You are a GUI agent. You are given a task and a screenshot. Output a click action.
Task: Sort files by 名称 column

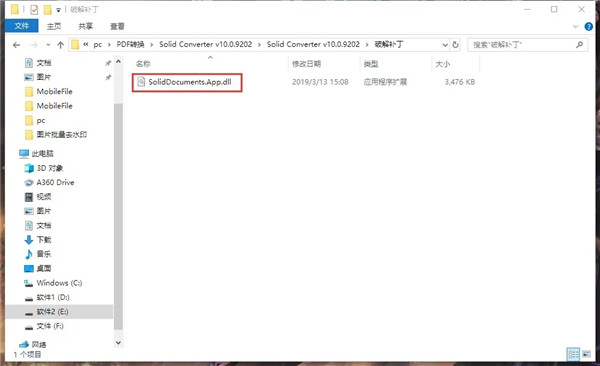[x=143, y=64]
